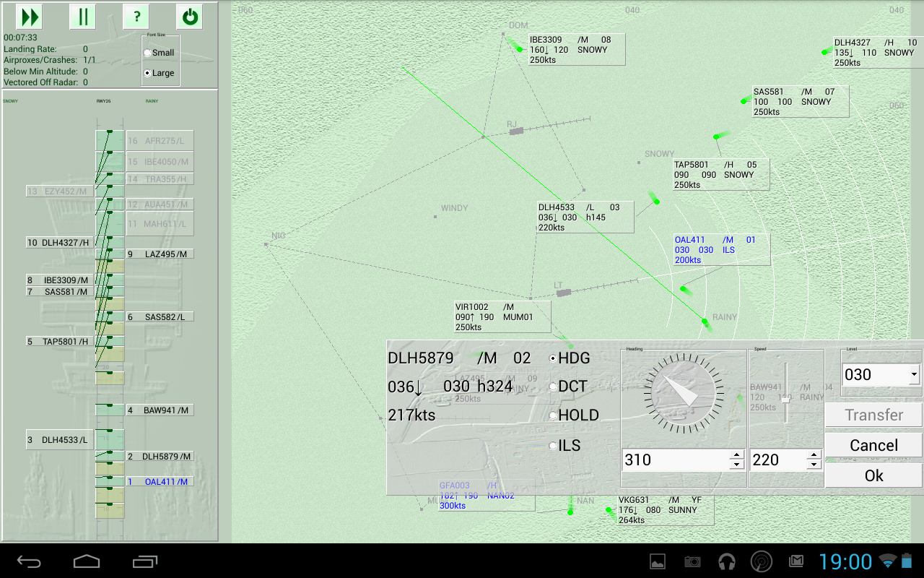
Task: Click the Cancel button
Action: tap(874, 445)
